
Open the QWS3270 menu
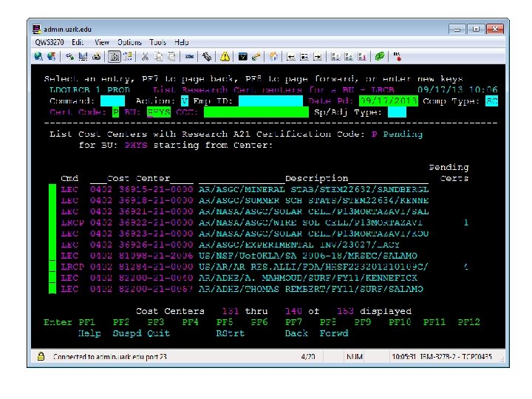pyautogui.click(x=50, y=42)
